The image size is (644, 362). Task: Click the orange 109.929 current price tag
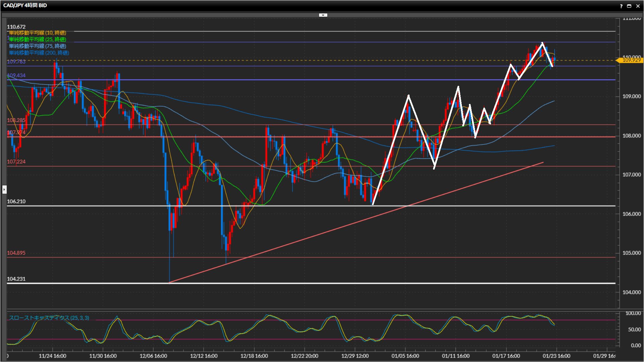631,60
